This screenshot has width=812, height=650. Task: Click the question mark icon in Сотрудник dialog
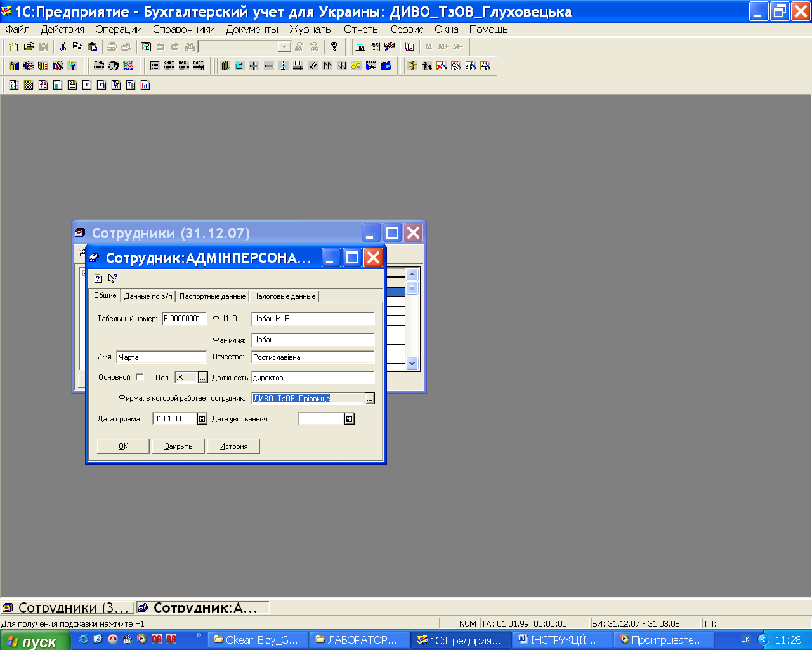(x=98, y=278)
